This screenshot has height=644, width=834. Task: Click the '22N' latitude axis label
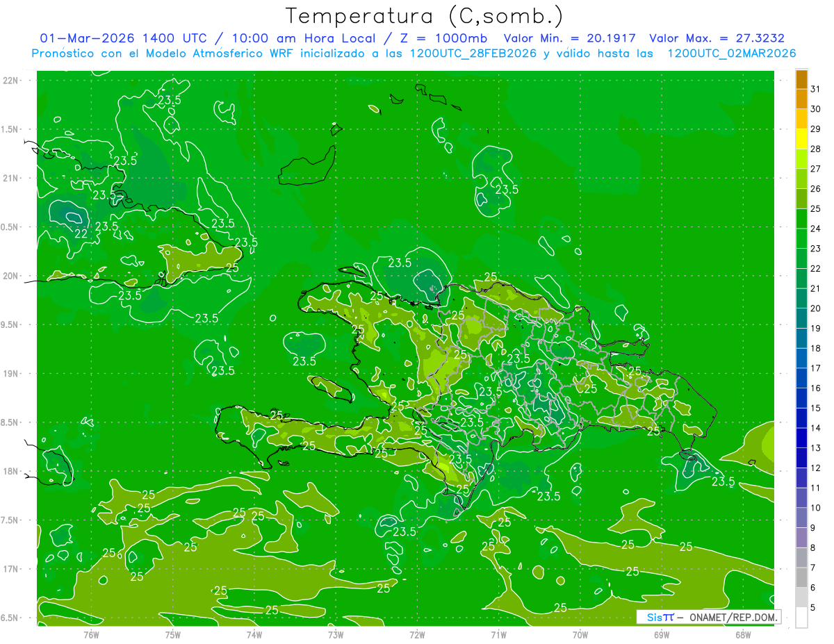(12, 80)
